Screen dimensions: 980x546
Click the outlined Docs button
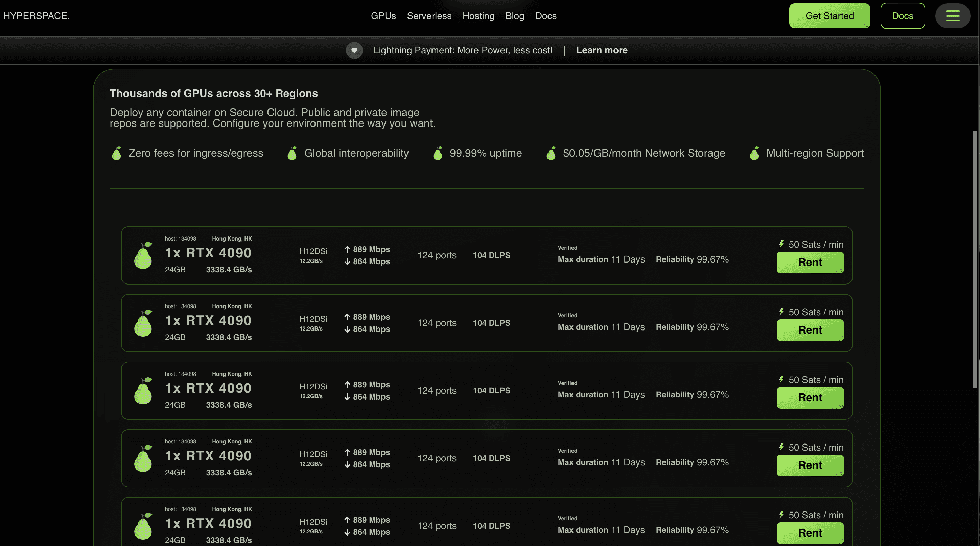pos(902,16)
